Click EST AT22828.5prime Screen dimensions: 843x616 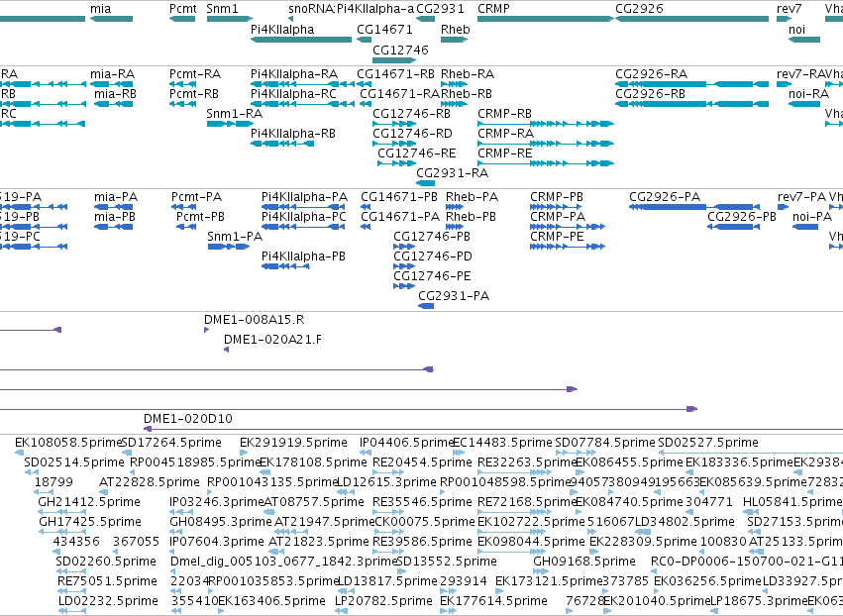pyautogui.click(x=104, y=492)
